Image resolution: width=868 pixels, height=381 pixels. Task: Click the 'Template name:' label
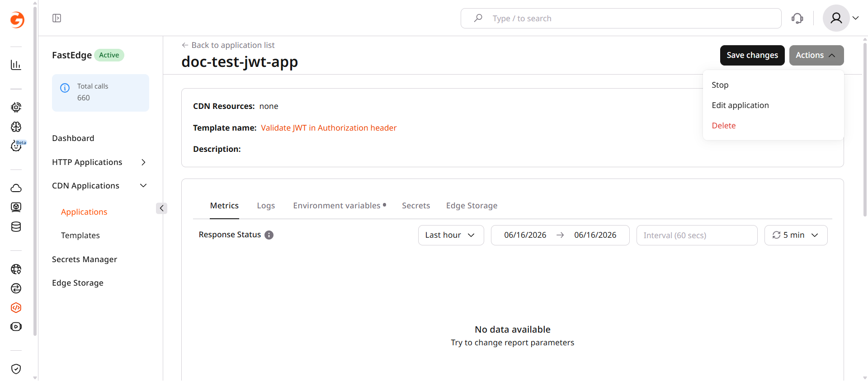pyautogui.click(x=225, y=128)
